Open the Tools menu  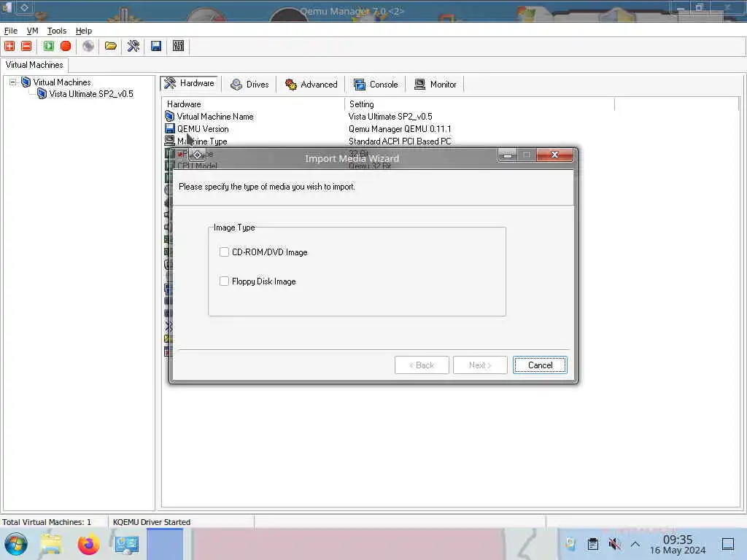(57, 31)
